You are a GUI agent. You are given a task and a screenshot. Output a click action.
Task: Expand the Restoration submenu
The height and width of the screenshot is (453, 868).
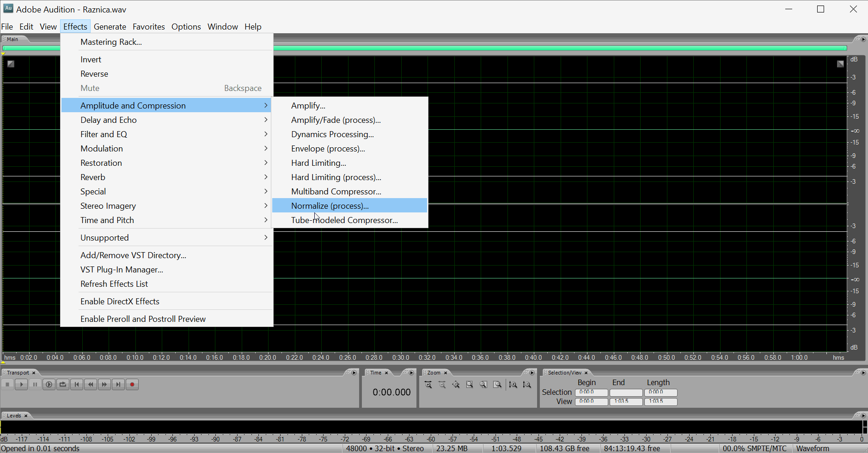coord(167,163)
